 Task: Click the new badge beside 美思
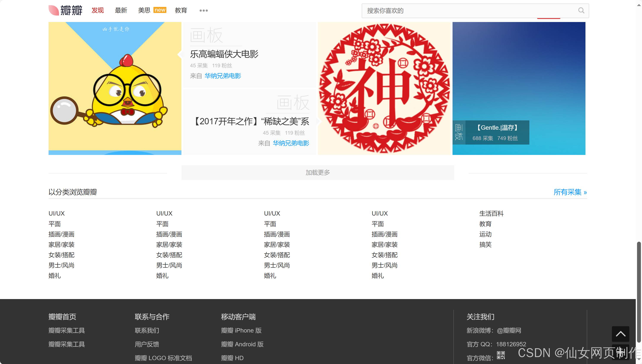tap(160, 10)
